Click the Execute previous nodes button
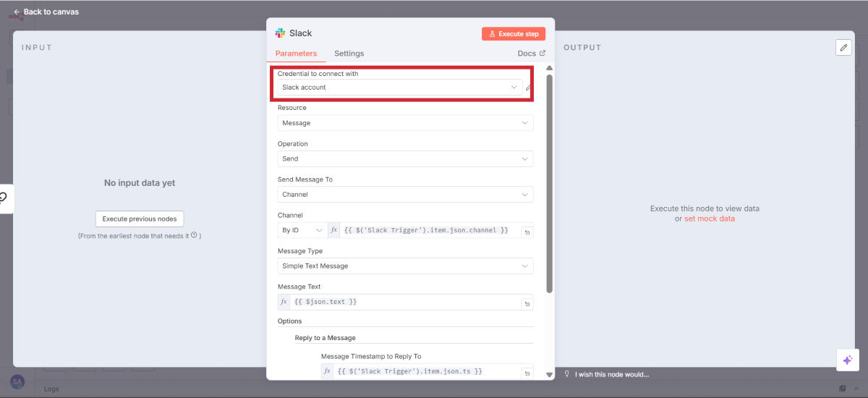This screenshot has width=868, height=398. coord(140,219)
